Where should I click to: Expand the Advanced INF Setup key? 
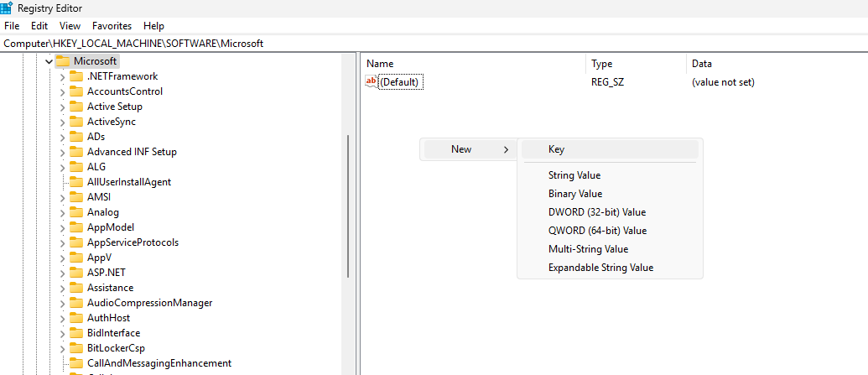(x=62, y=152)
